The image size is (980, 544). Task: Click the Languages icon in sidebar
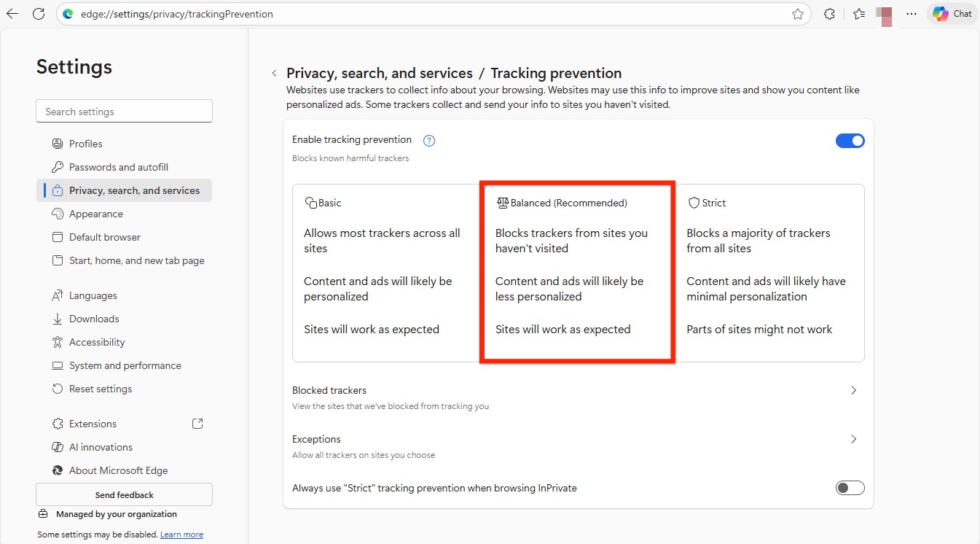click(x=58, y=295)
